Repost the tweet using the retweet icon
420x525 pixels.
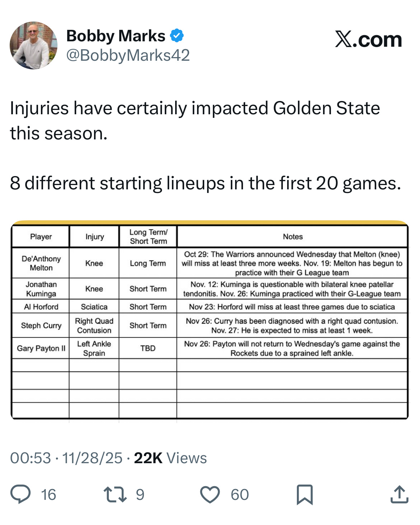tap(115, 494)
